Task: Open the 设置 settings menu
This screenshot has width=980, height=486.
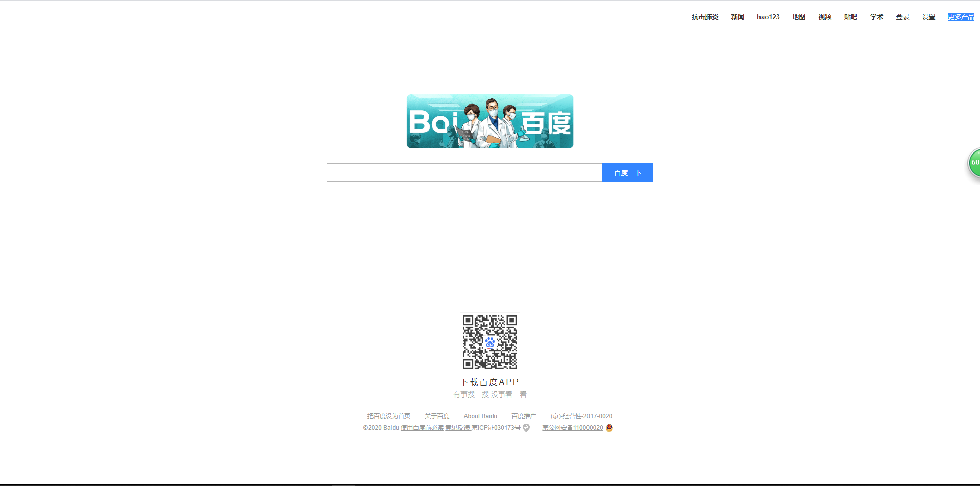Action: coord(928,17)
